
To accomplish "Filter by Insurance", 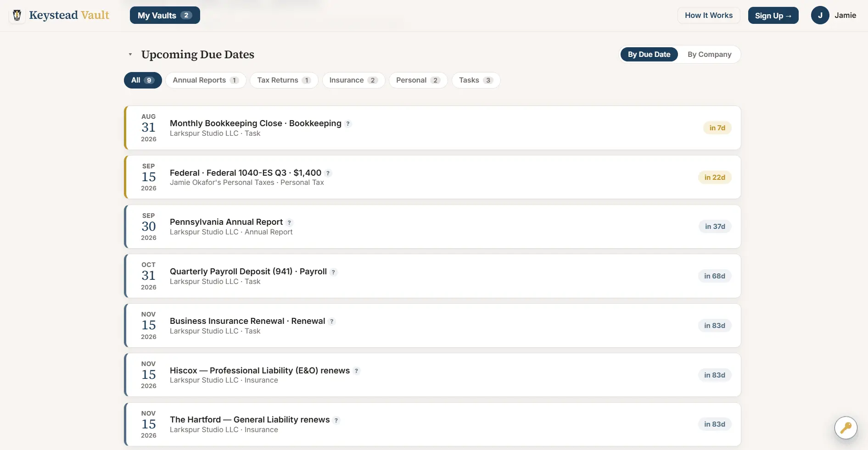I will tap(353, 80).
